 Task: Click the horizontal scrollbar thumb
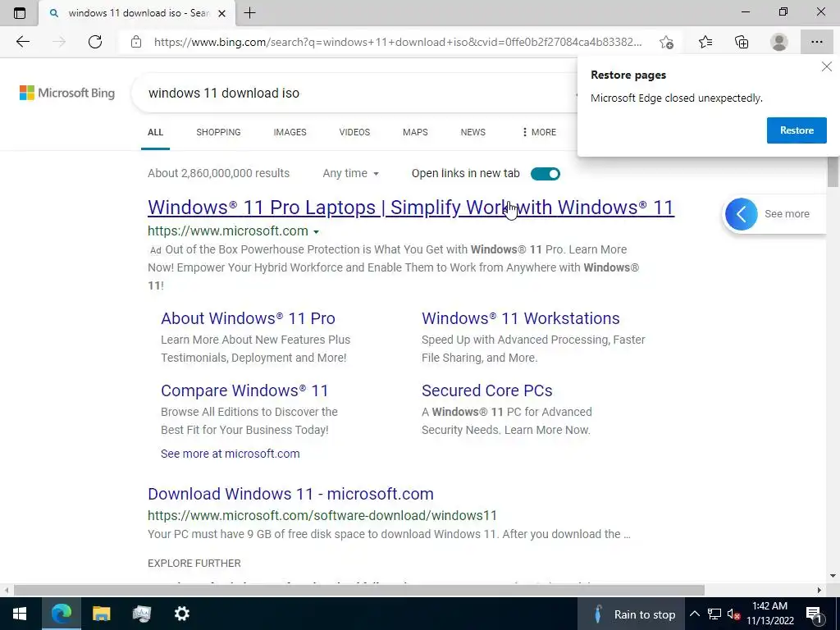pos(359,590)
